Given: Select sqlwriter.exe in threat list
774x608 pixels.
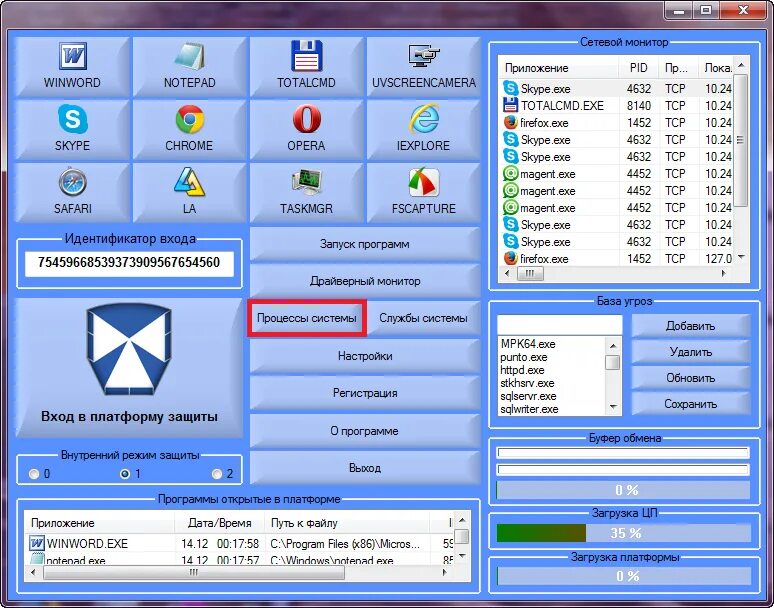Looking at the screenshot, I should [552, 409].
